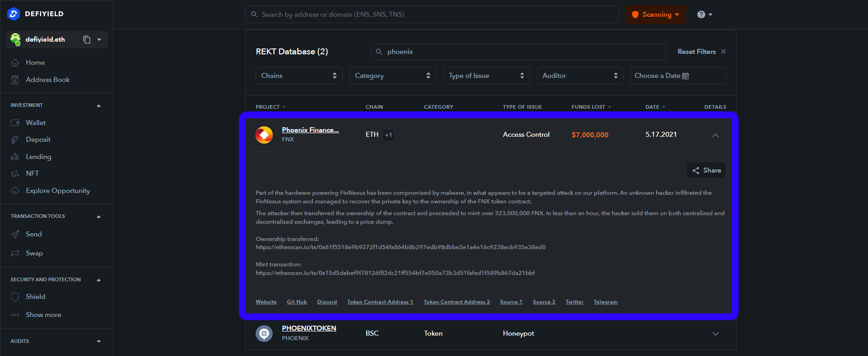
Task: Click the Honeypot issue type text
Action: click(518, 333)
